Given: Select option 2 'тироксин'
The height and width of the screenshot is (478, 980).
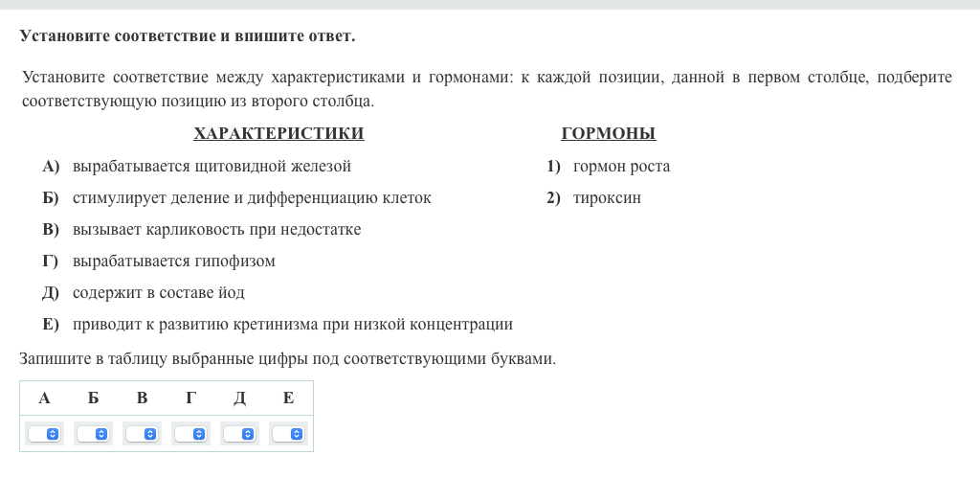Looking at the screenshot, I should [607, 198].
